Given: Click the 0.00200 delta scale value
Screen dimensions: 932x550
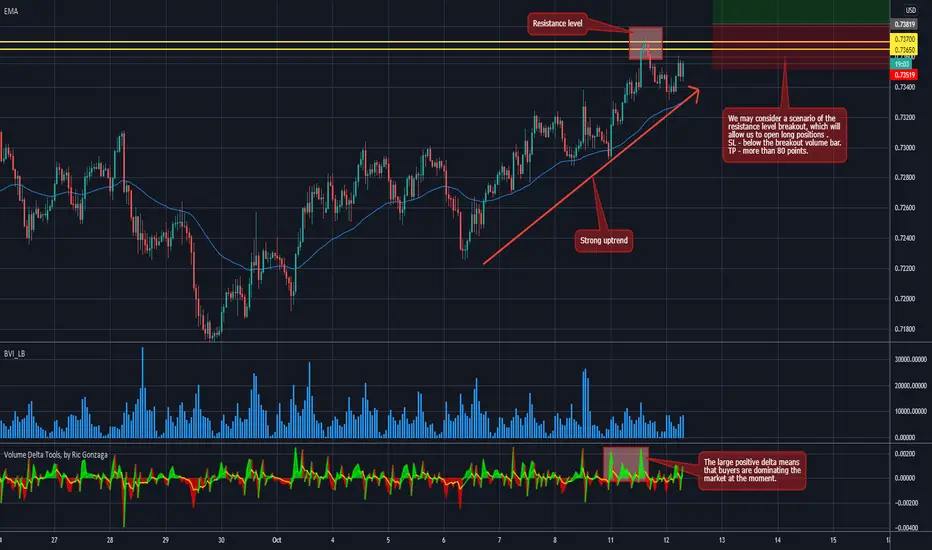Looking at the screenshot, I should (906, 454).
